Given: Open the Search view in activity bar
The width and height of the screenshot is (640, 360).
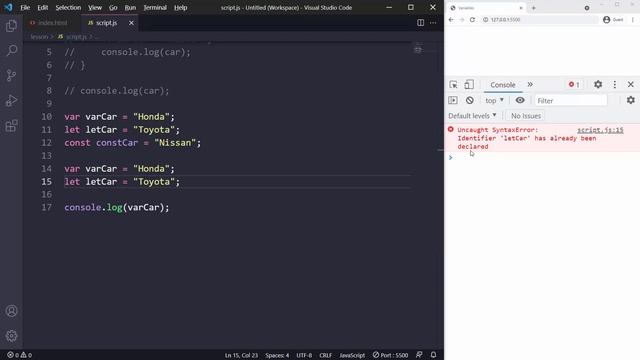Looking at the screenshot, I should 11,51.
